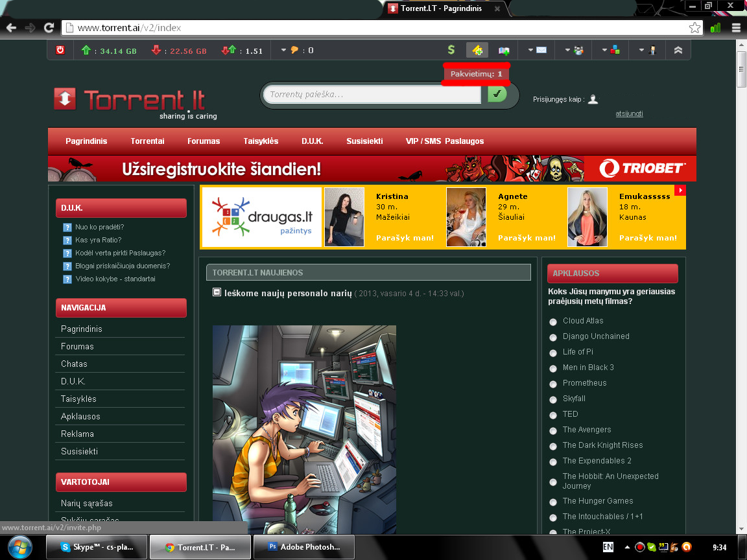Click the orange speech bubble icon

tap(294, 50)
